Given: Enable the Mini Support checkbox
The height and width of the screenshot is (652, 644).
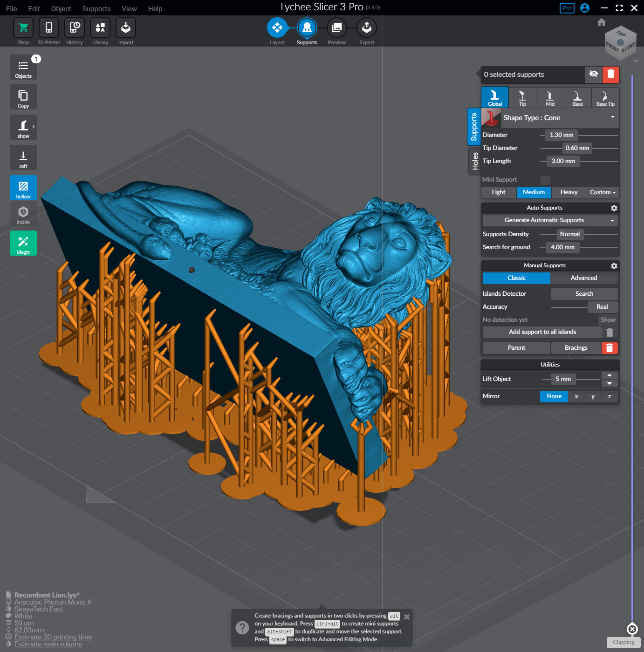Looking at the screenshot, I should tap(545, 180).
